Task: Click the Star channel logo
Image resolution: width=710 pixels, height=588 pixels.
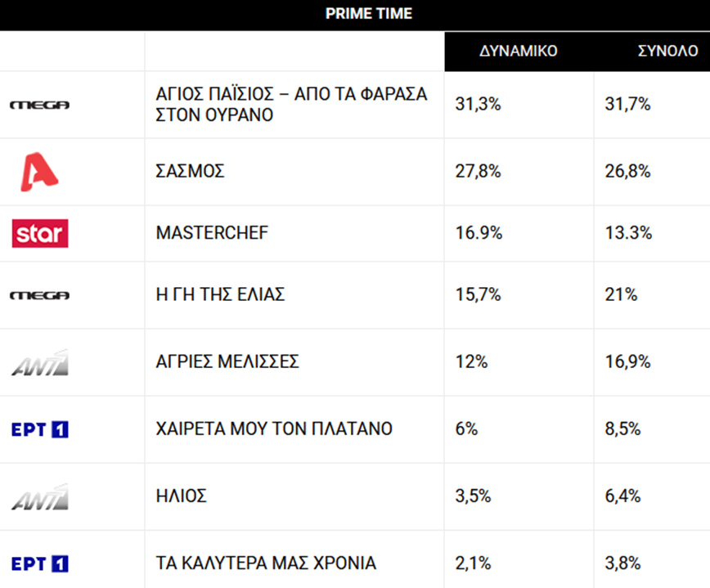Action: point(40,233)
